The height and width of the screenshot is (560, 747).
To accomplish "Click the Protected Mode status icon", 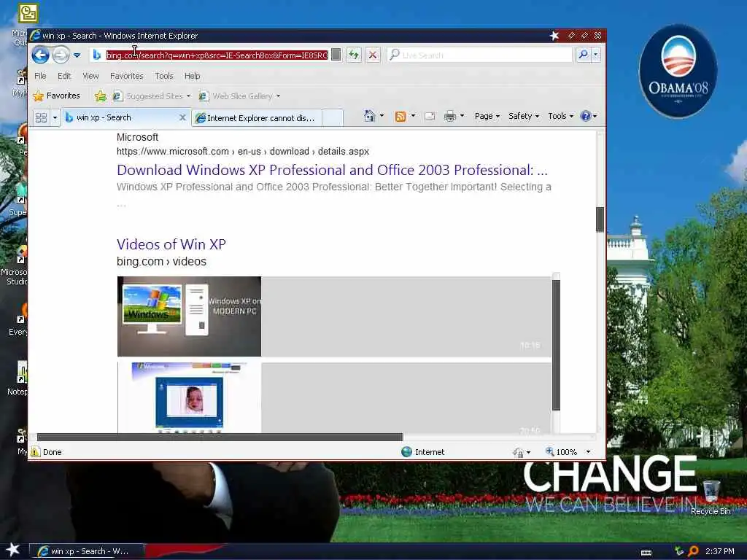I will pos(518,452).
